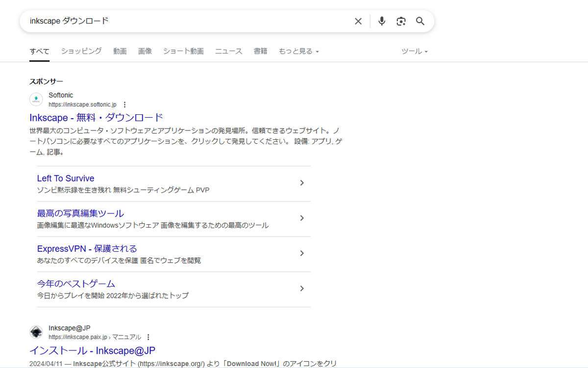Switch to the ニュース tab

point(229,51)
